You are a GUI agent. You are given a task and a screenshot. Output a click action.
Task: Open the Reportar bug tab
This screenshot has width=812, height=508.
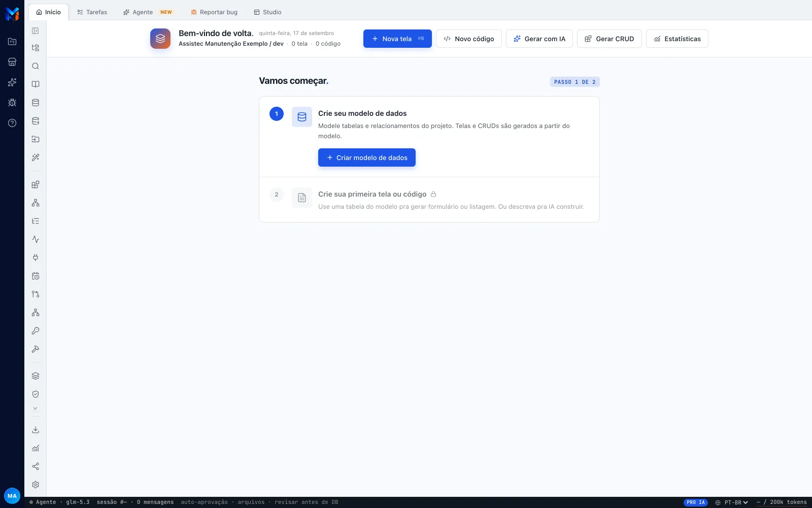214,12
